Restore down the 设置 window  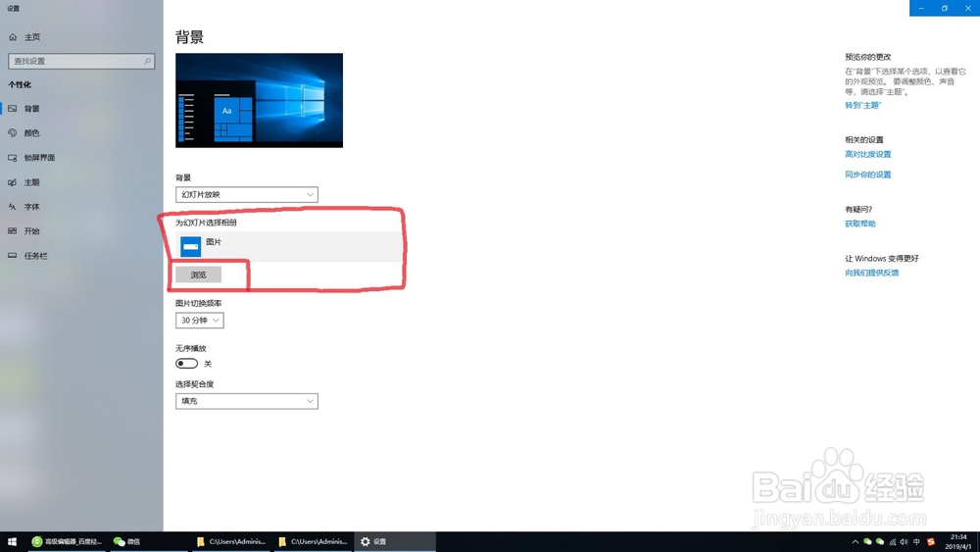coord(945,8)
